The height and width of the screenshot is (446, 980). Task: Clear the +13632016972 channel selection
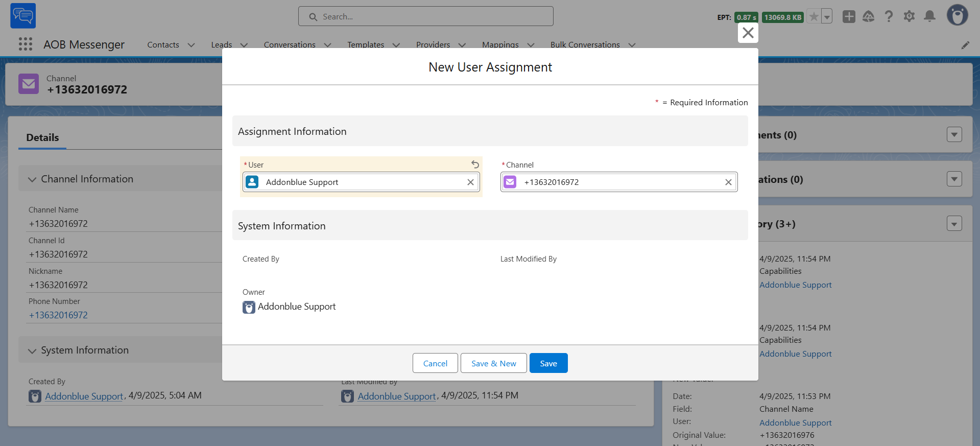tap(728, 182)
